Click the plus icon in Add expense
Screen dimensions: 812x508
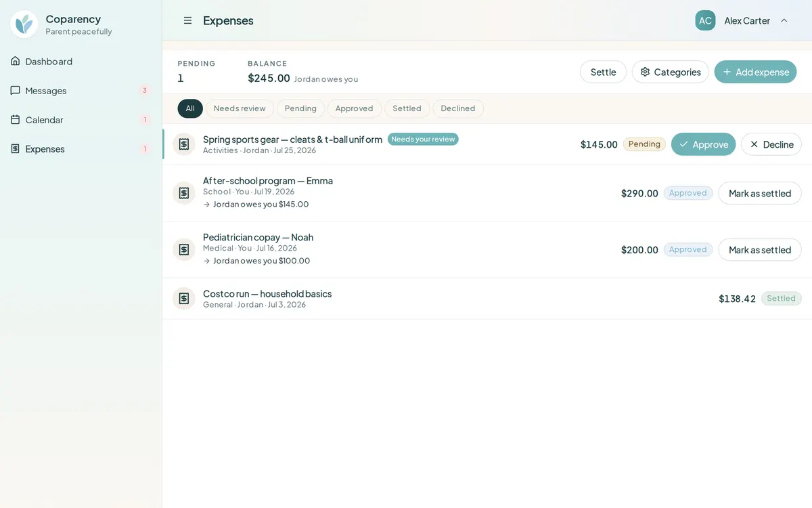click(x=727, y=72)
